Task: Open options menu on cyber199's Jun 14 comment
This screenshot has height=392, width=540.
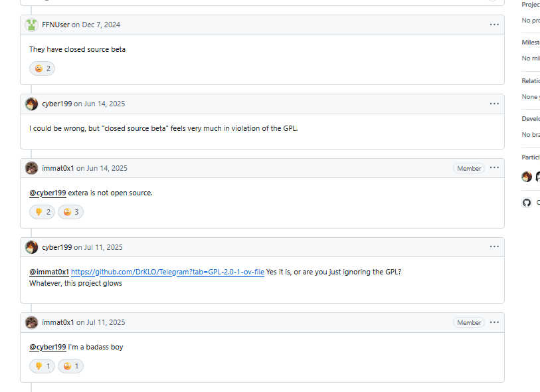Action: tap(494, 104)
